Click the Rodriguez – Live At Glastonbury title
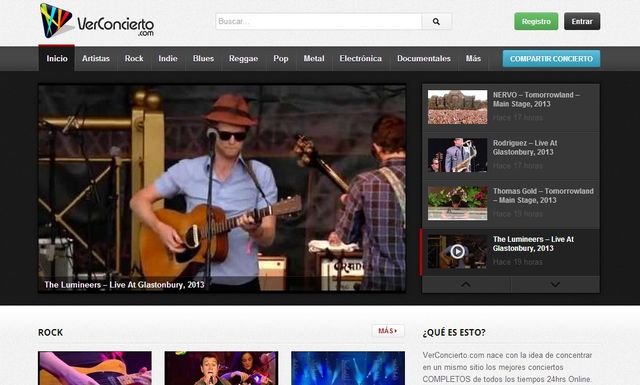640x385 pixels. [524, 147]
